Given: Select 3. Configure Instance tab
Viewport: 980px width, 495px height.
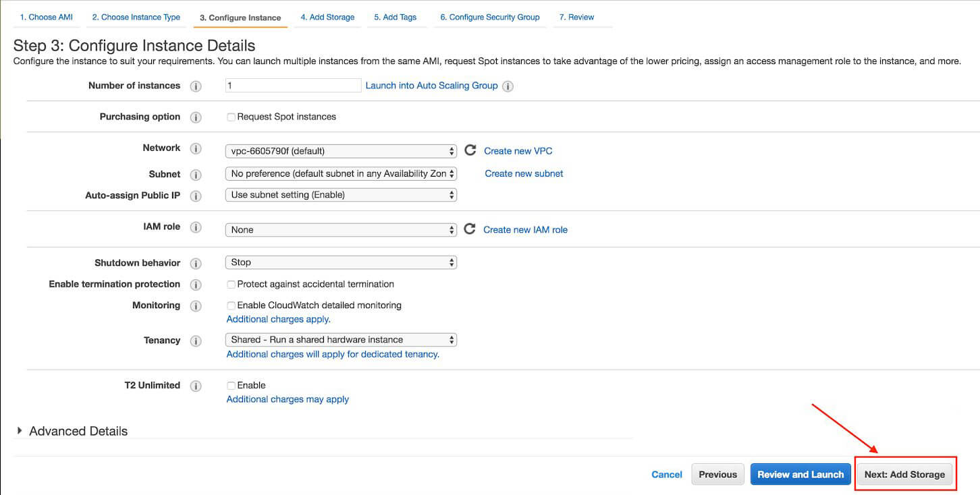Looking at the screenshot, I should coord(240,18).
